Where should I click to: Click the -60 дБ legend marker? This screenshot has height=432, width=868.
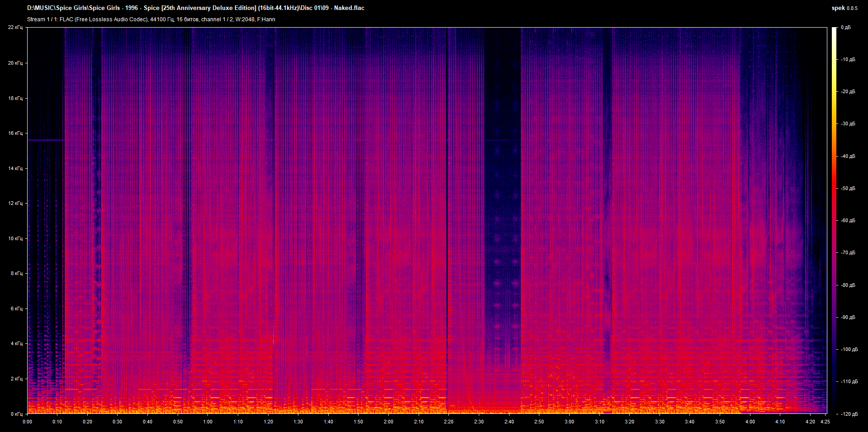click(x=848, y=220)
